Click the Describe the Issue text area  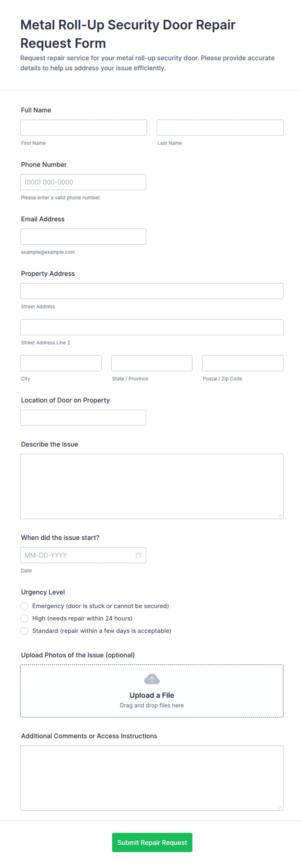click(x=152, y=486)
